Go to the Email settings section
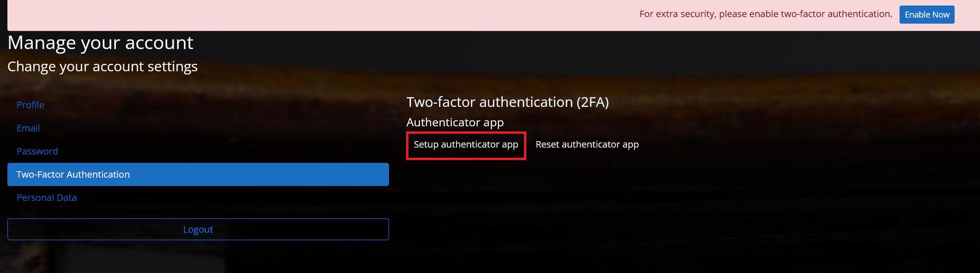 coord(28,128)
